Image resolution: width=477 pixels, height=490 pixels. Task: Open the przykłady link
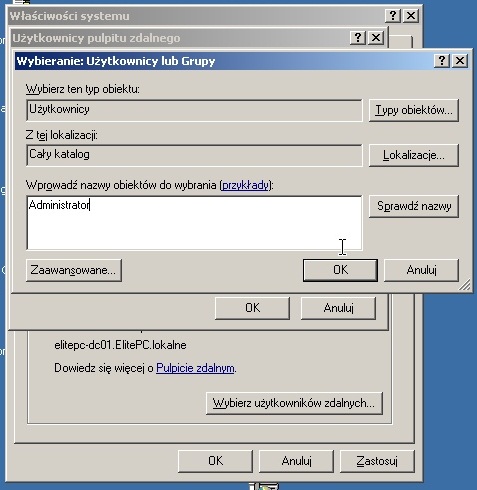245,185
